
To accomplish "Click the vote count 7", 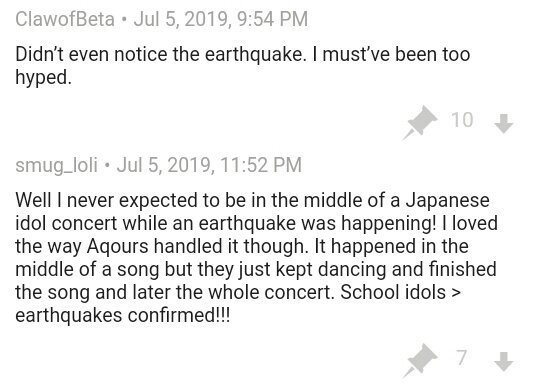I will click(462, 357).
